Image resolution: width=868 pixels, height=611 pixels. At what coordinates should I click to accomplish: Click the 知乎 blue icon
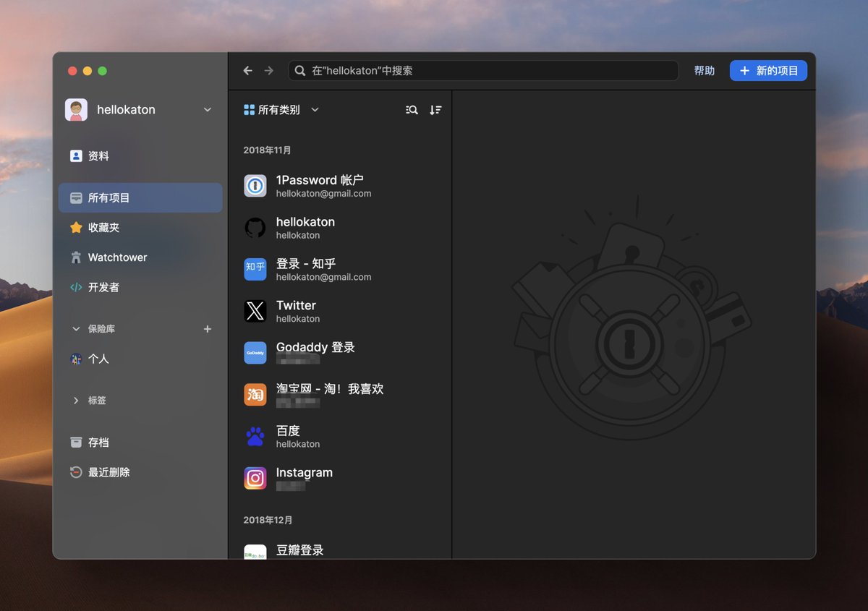coord(255,269)
